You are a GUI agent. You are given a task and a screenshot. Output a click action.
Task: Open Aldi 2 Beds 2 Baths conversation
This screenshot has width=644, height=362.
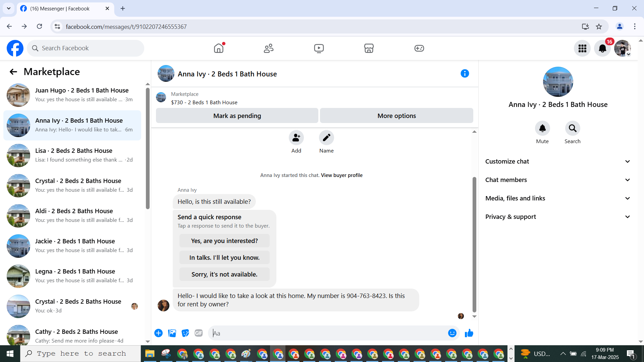pyautogui.click(x=72, y=216)
